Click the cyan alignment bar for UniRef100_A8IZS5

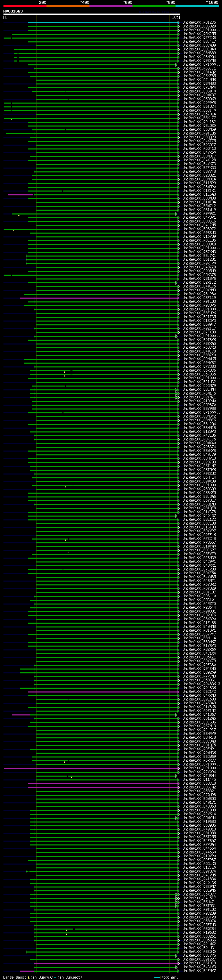pyautogui.click(x=103, y=23)
